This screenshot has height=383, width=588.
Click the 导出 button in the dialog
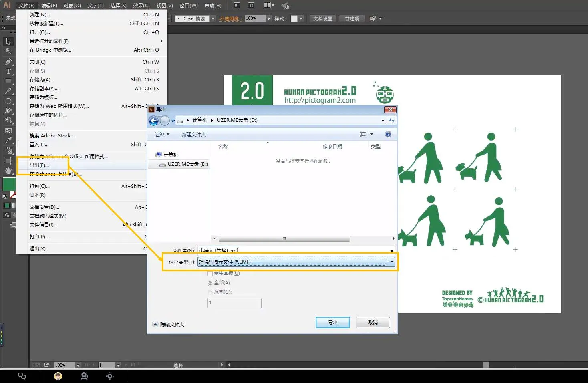333,323
